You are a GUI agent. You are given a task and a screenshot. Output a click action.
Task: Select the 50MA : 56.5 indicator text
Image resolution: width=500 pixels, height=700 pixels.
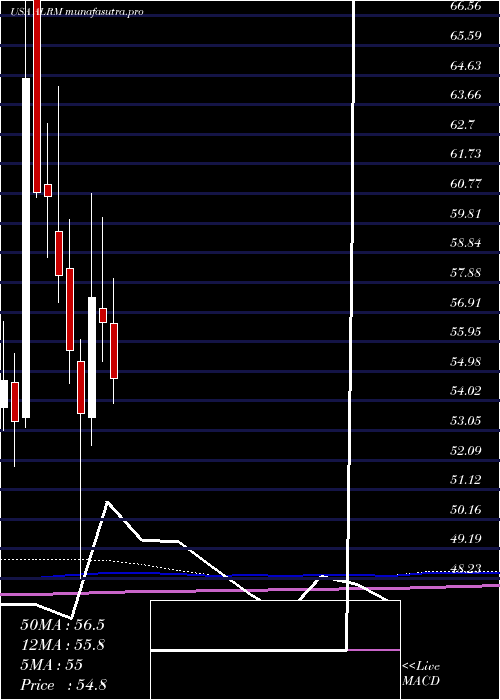(62, 625)
